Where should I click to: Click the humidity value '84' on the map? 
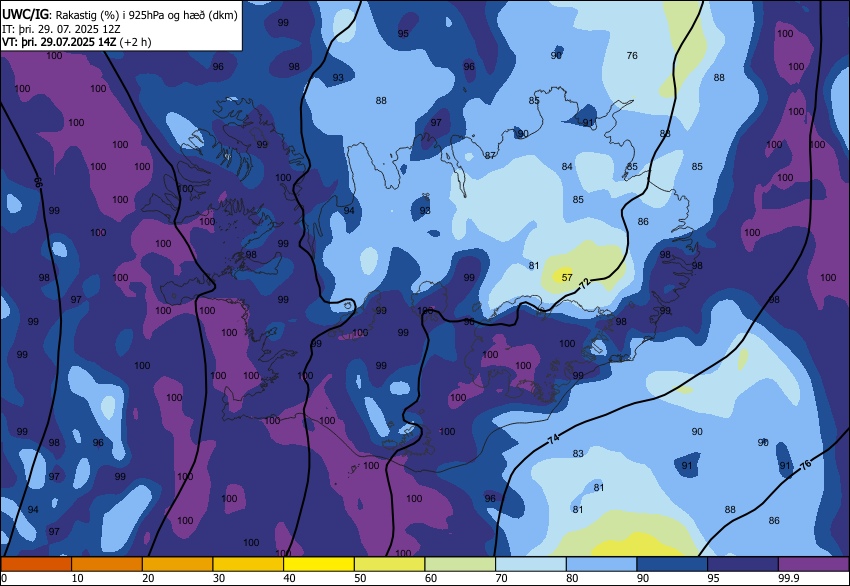(567, 166)
